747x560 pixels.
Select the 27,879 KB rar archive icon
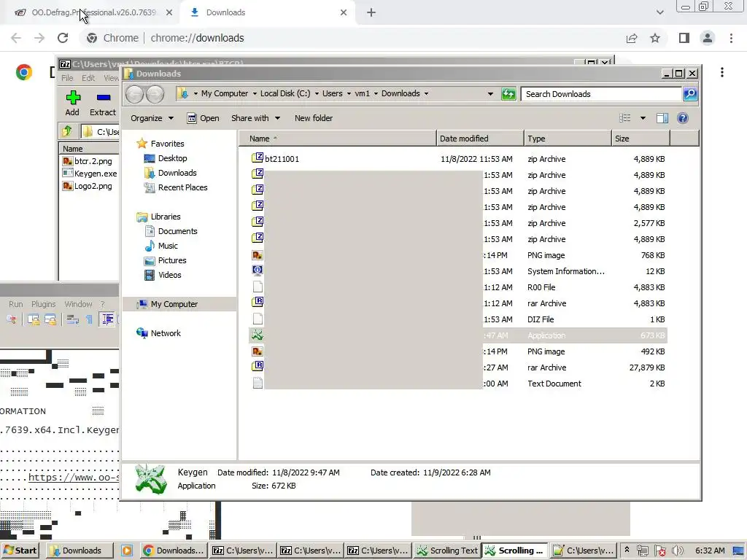coord(258,367)
